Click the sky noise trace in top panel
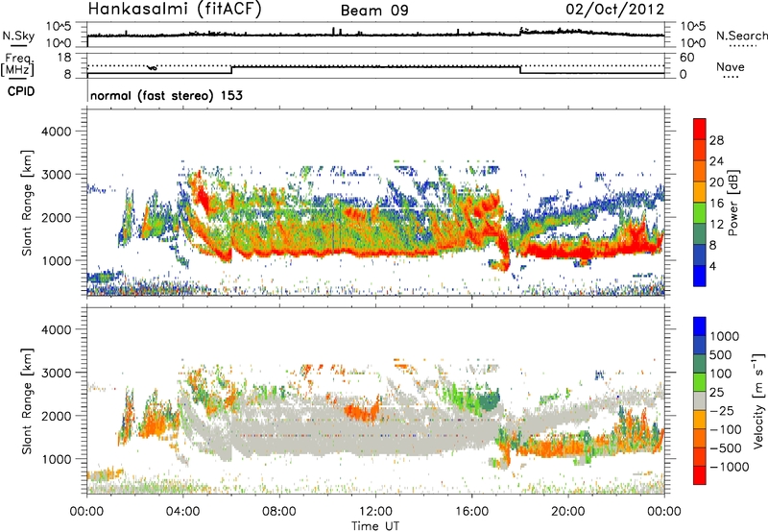Image resolution: width=768 pixels, height=532 pixels. coord(375,35)
